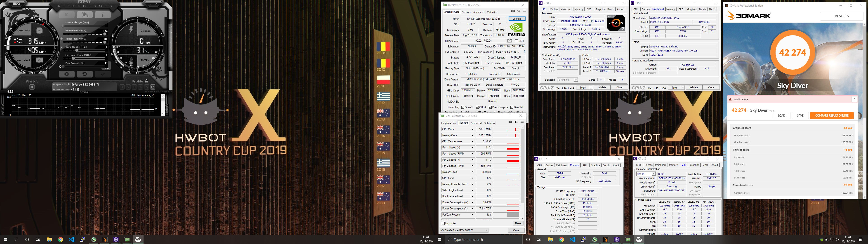Click Validate in the CPU-Z processor window
Image resolution: width=868 pixels, height=244 pixels.
pyautogui.click(x=602, y=87)
